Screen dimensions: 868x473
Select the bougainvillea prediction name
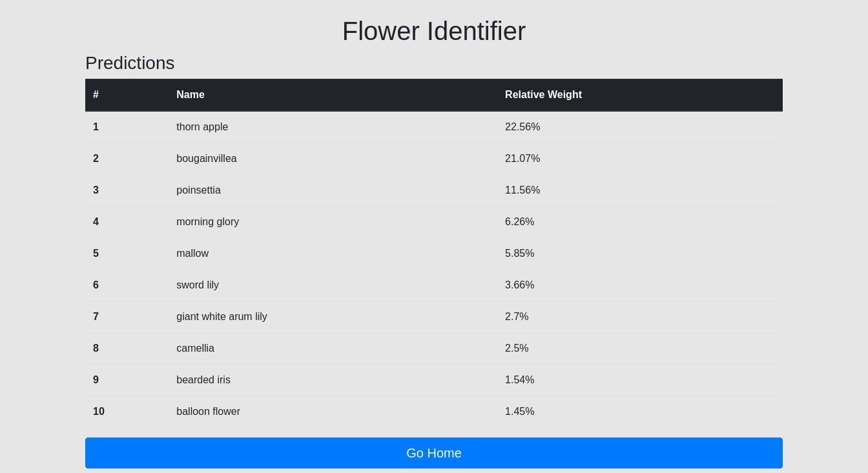[207, 159]
